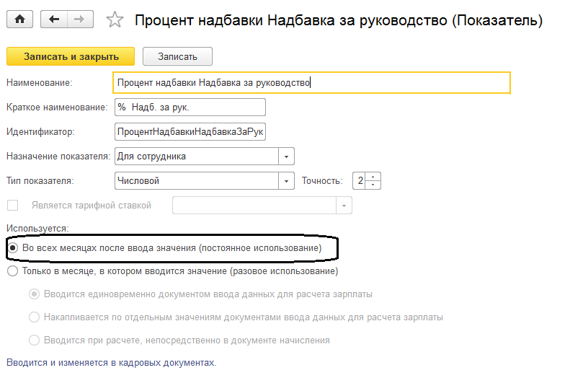Select "Во всех месяцах" radio button
Viewport: 588px width, 378px height.
(x=12, y=247)
